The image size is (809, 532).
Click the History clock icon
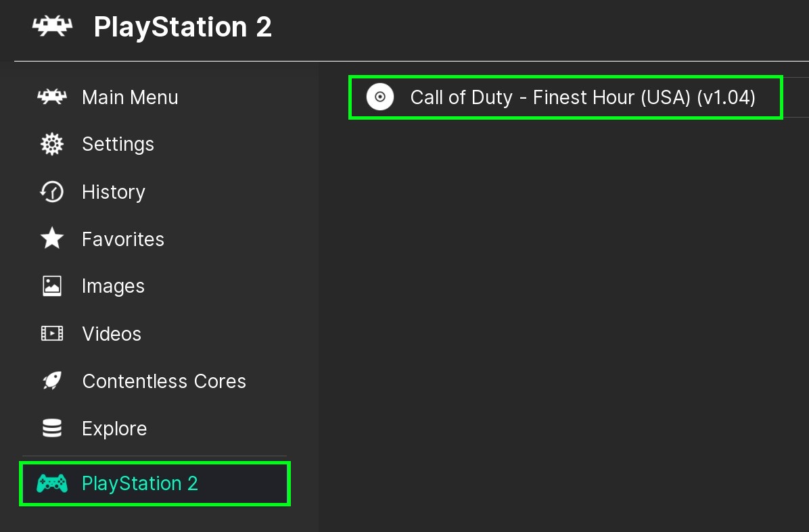52,192
